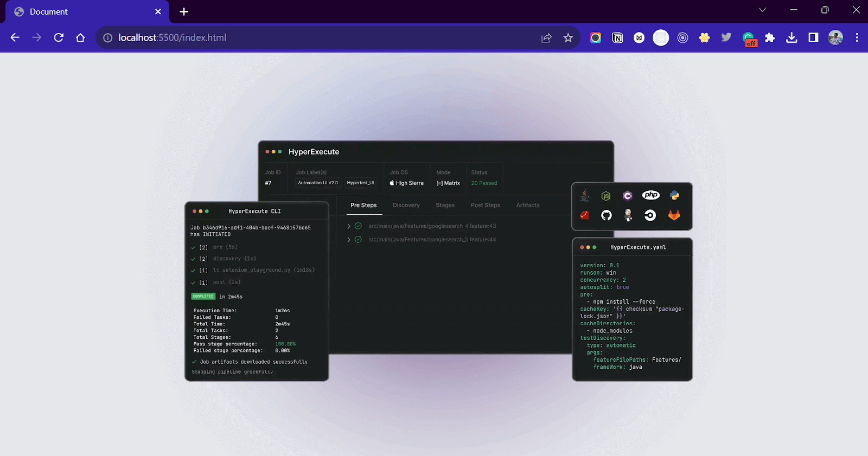Click the GitHub logo icon
The image size is (868, 456).
606,215
